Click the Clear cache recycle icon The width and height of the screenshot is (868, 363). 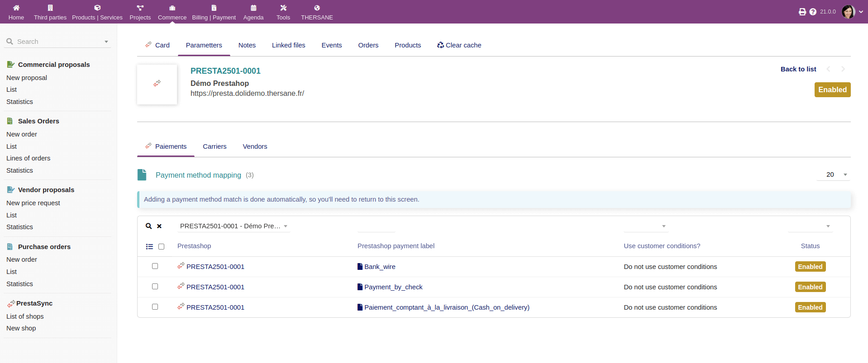point(440,45)
